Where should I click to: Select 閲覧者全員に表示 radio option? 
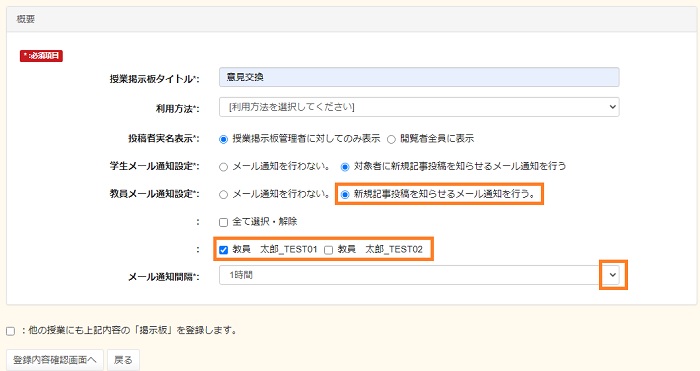[391, 139]
